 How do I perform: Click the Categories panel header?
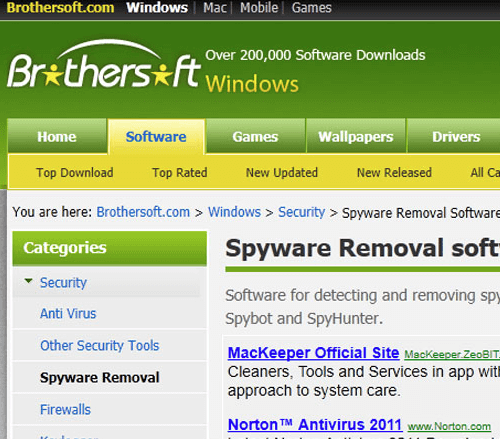(110, 248)
